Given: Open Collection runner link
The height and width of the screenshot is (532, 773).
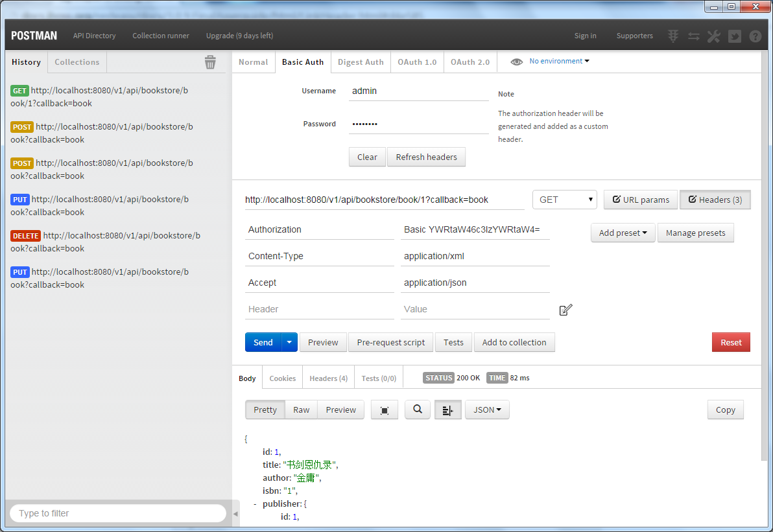Looking at the screenshot, I should click(161, 36).
